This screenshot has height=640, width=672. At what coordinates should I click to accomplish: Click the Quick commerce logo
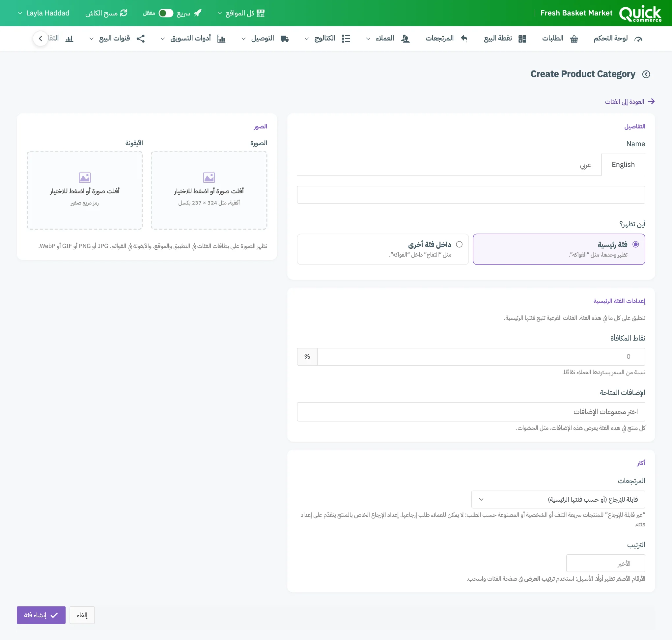pyautogui.click(x=640, y=14)
